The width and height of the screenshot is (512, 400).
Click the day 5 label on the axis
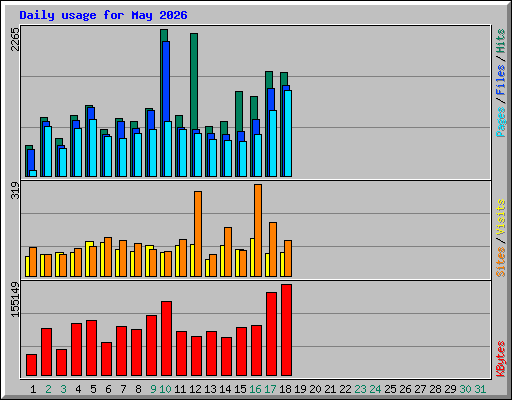pyautogui.click(x=93, y=389)
